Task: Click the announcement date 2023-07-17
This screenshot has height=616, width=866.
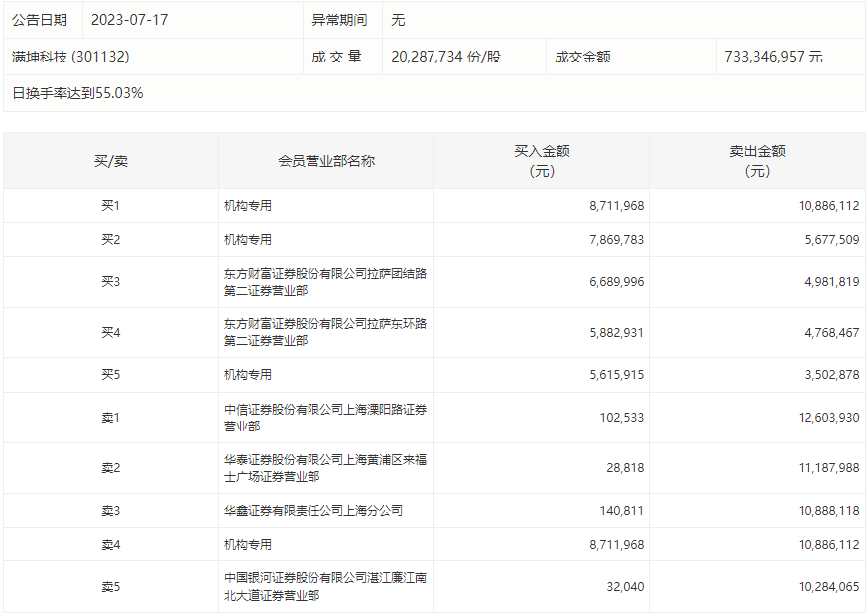Action: 129,20
